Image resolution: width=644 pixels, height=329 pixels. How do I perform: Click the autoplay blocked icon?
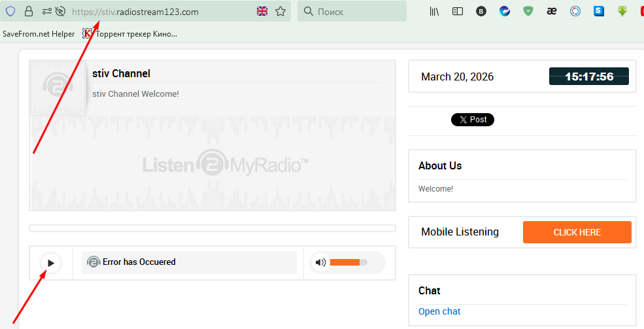[x=60, y=11]
